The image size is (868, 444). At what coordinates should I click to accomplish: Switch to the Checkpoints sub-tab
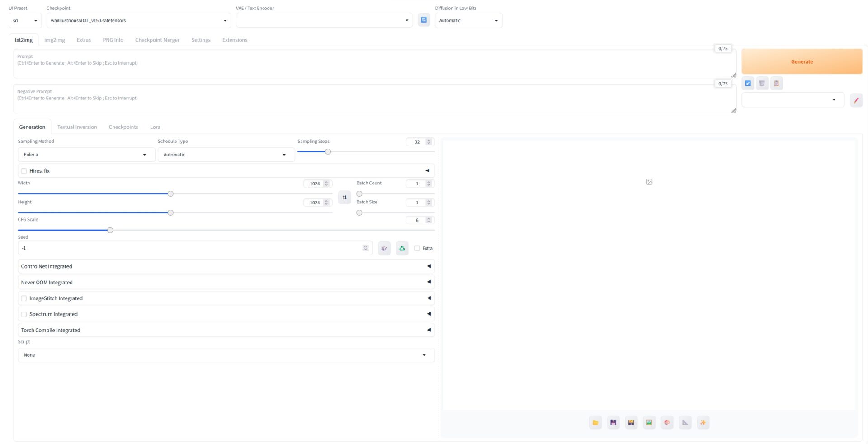point(123,127)
